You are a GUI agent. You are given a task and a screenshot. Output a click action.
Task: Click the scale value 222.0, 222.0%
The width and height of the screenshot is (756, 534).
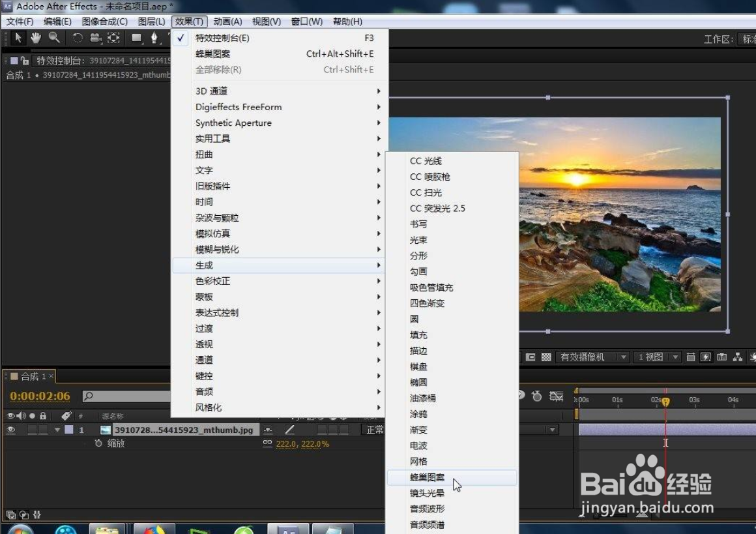[302, 443]
